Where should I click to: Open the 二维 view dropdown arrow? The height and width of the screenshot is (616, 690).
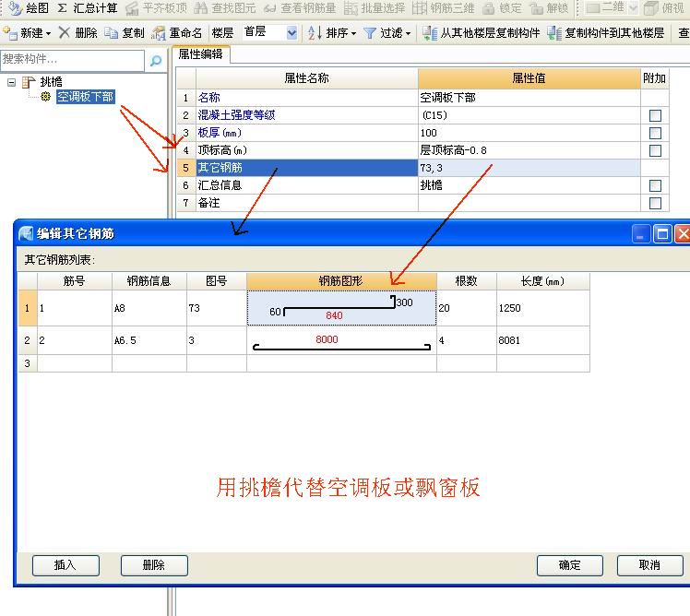(633, 7)
